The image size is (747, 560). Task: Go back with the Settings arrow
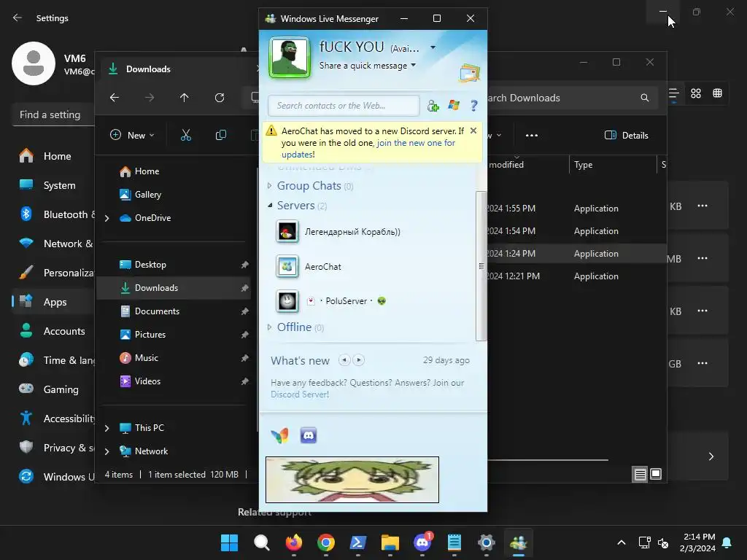pos(18,17)
